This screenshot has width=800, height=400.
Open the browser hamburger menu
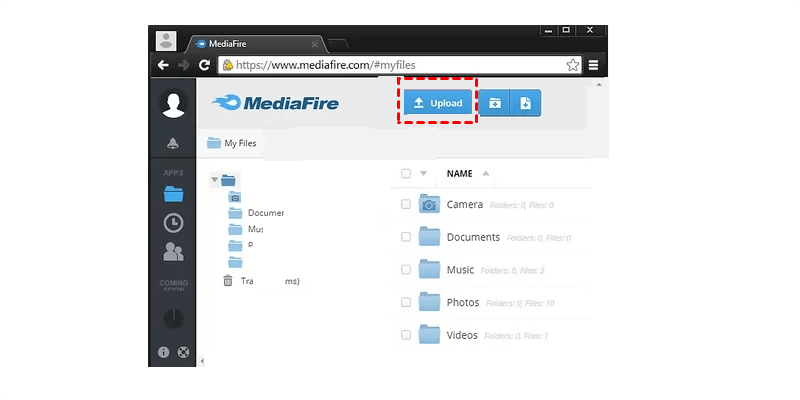(593, 65)
